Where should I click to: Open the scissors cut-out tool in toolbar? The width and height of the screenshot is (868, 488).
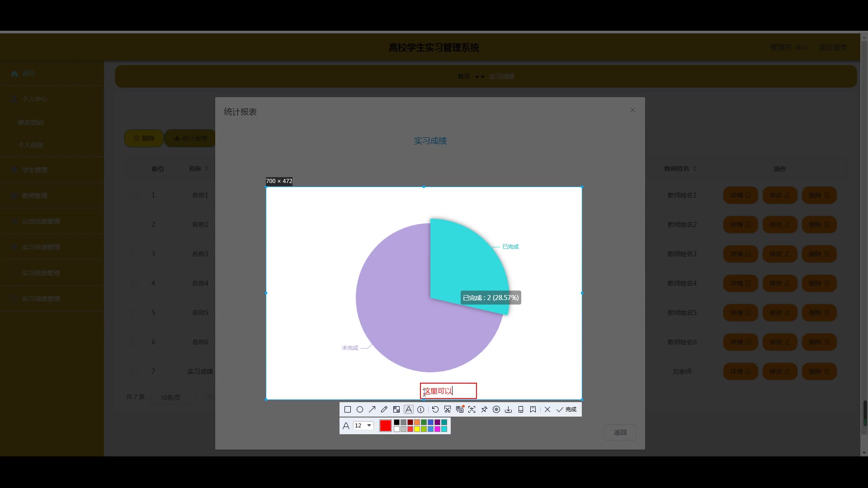[x=448, y=409]
